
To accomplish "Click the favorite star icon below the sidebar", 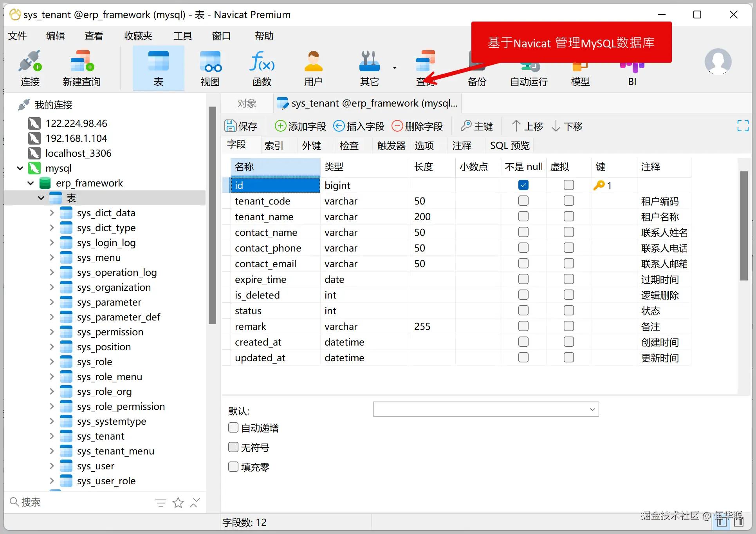I will click(x=178, y=502).
